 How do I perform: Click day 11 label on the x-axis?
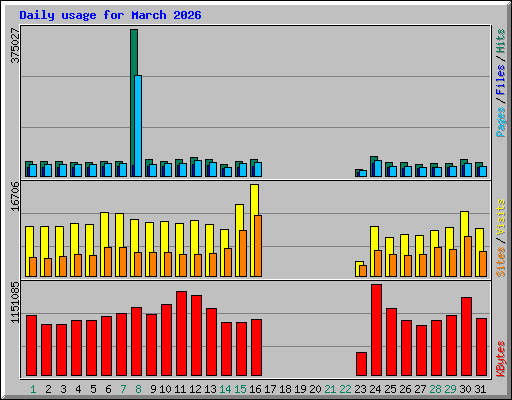[180, 389]
